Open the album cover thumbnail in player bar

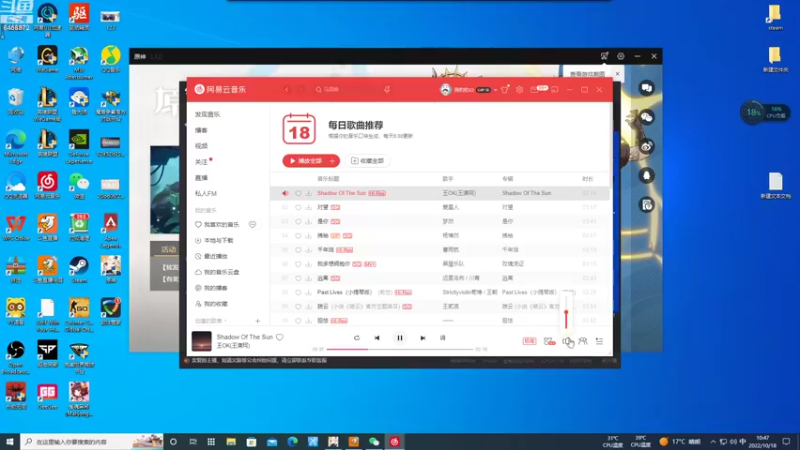coord(201,341)
